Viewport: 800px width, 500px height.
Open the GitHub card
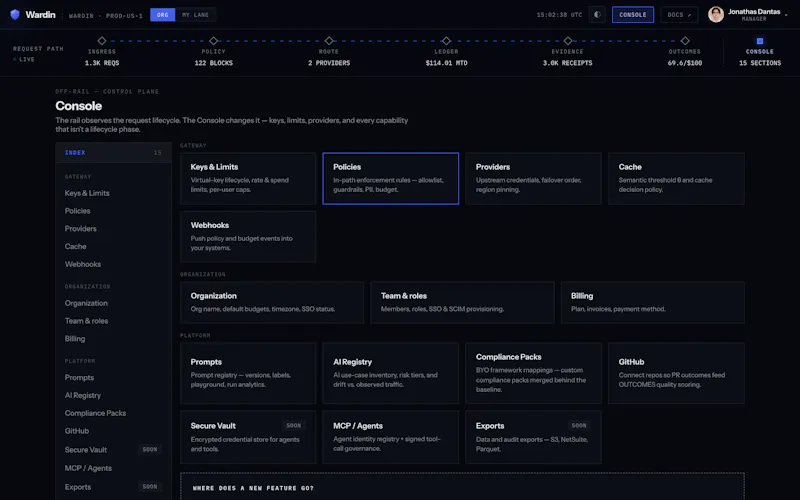coord(676,373)
